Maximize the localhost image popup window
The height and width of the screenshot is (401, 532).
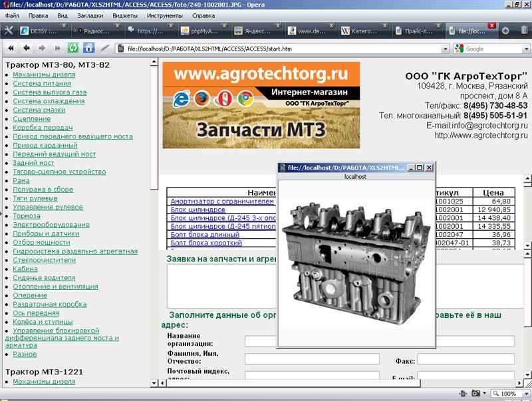click(x=420, y=168)
